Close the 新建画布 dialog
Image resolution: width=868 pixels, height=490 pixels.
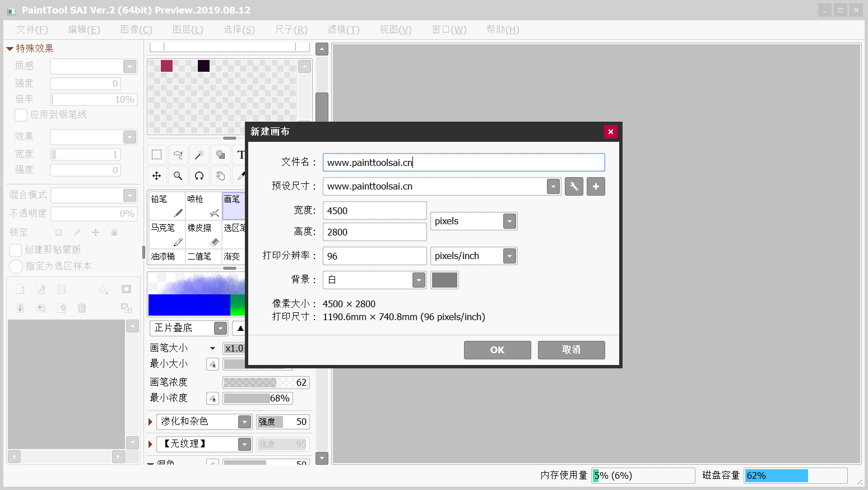[611, 132]
